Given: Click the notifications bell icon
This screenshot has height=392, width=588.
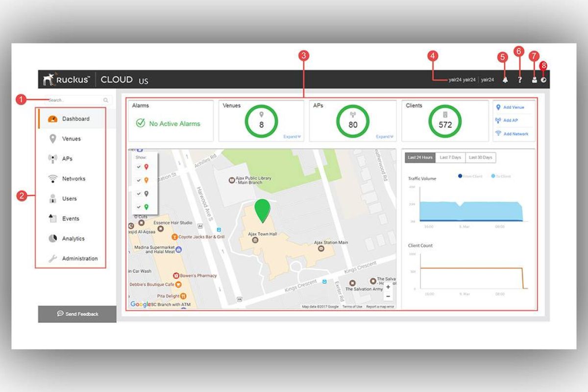Looking at the screenshot, I should (x=505, y=80).
